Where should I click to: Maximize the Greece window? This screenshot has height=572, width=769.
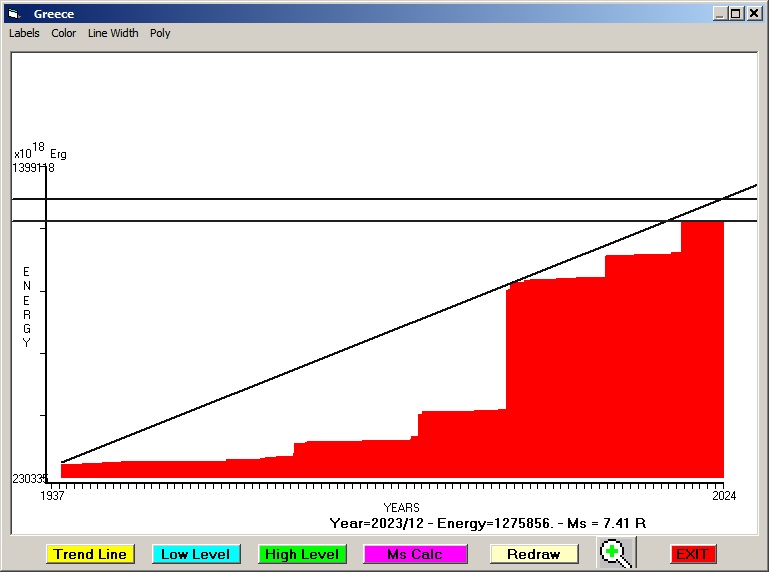pos(736,14)
